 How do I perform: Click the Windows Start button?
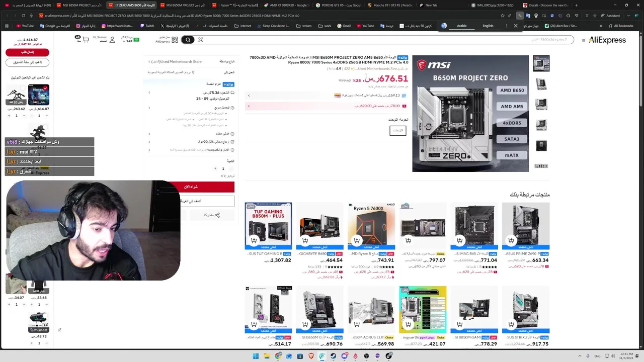tap(256, 356)
